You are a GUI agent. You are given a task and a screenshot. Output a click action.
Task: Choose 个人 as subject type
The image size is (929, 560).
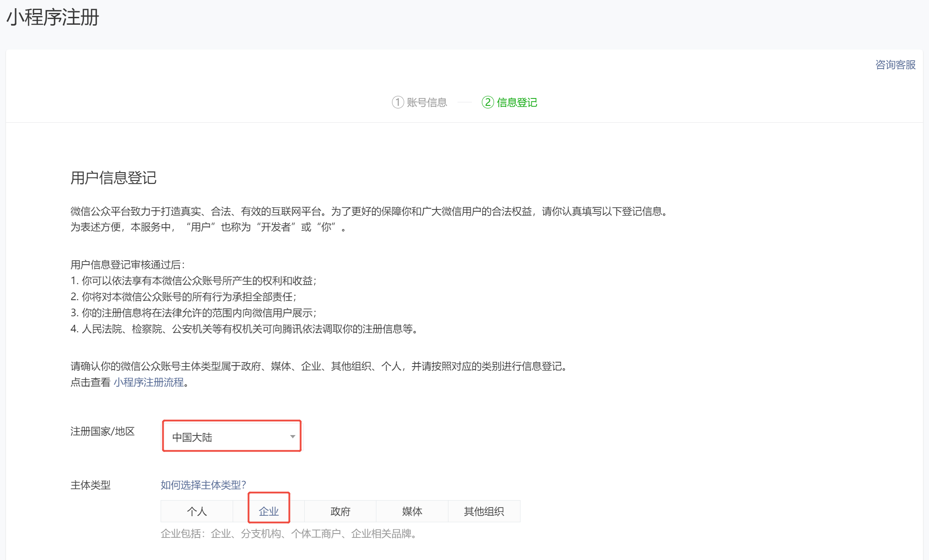coord(197,512)
